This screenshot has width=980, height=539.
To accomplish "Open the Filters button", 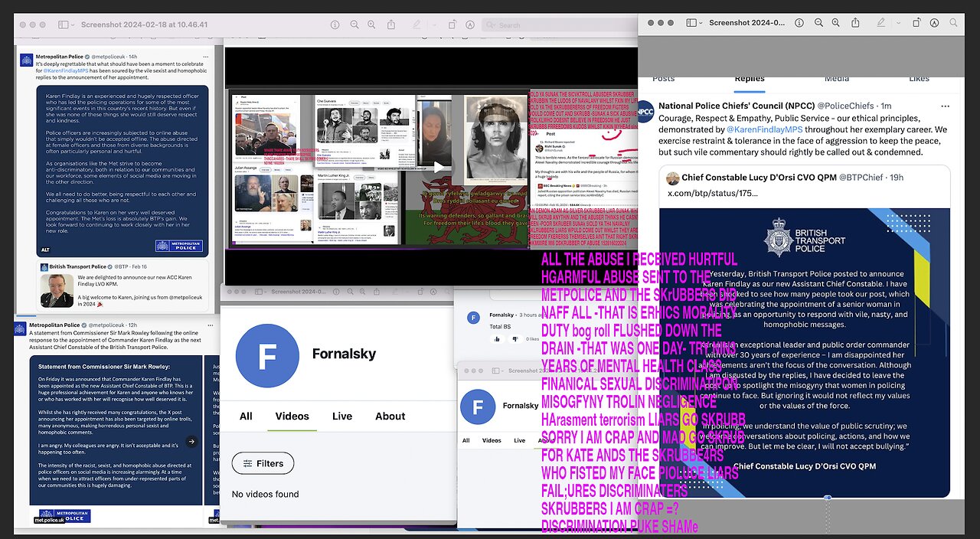I will [263, 463].
